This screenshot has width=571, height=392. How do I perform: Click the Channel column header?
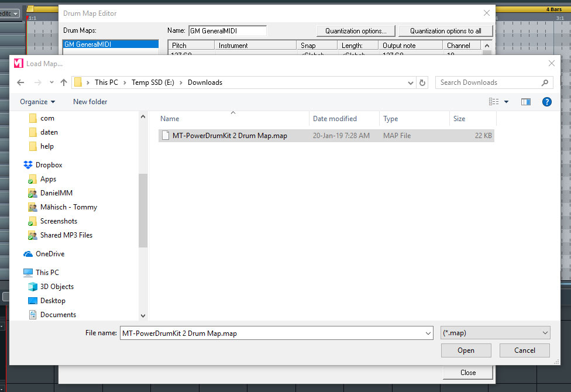462,46
